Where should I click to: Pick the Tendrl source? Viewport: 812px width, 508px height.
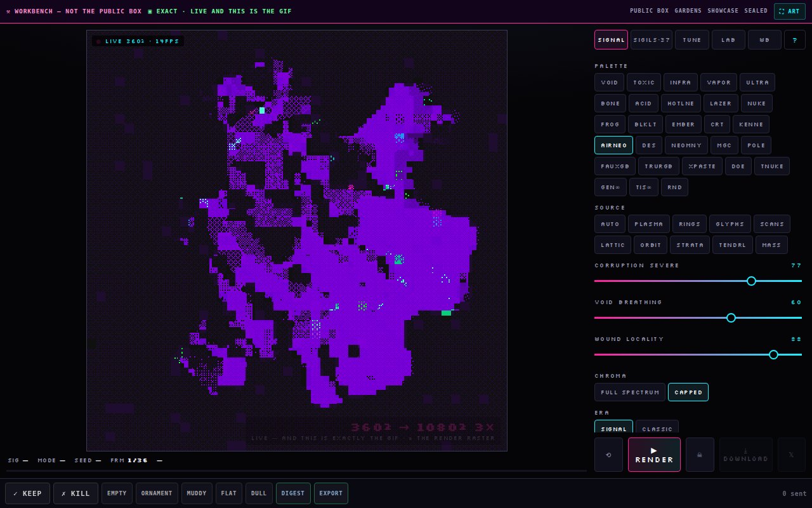(x=733, y=245)
